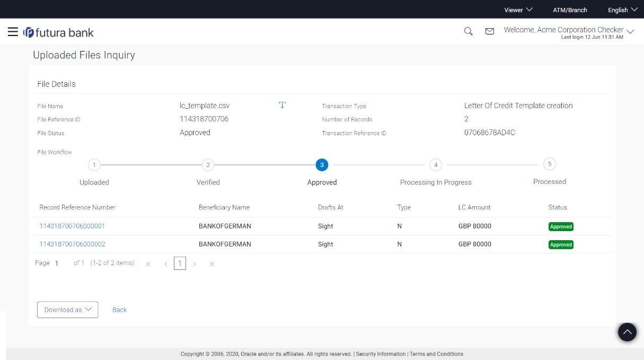This screenshot has height=360, width=644.
Task: Click the Last login 12 Jun text
Action: coord(592,37)
